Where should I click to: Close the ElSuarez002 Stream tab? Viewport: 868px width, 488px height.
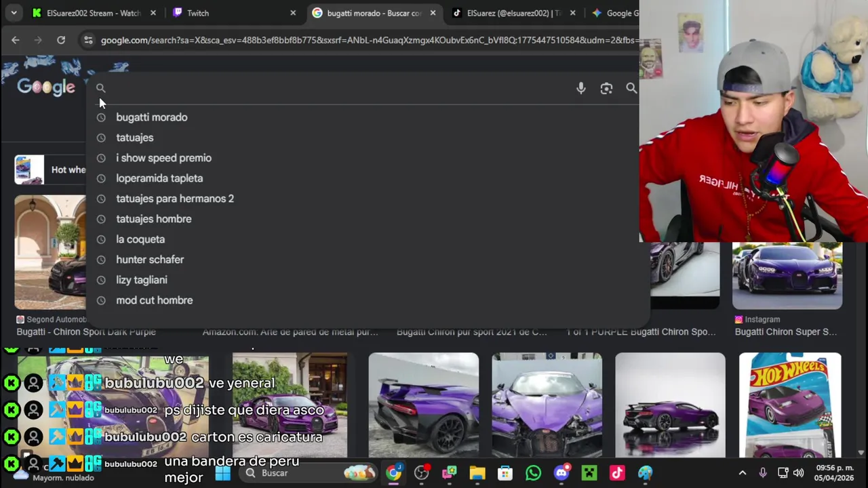(x=153, y=13)
